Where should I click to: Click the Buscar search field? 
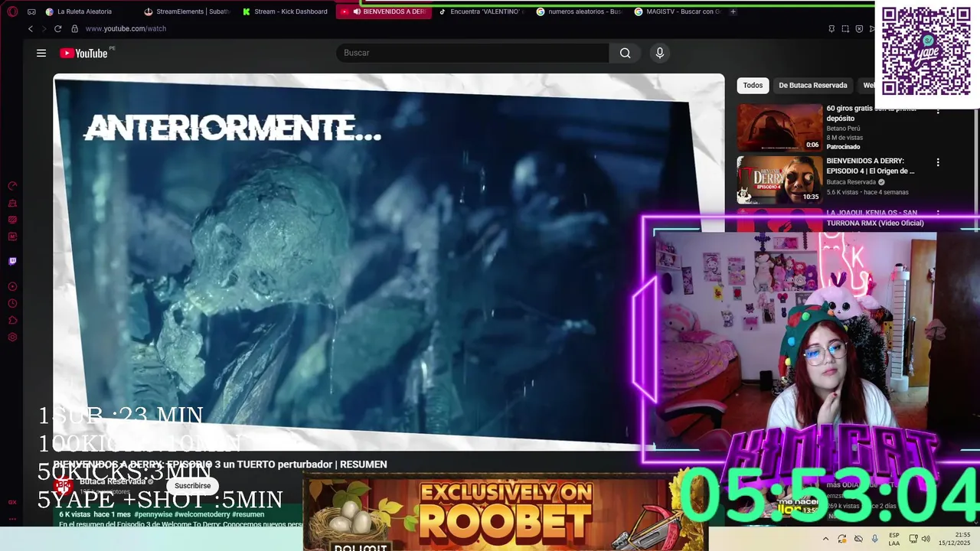[472, 53]
